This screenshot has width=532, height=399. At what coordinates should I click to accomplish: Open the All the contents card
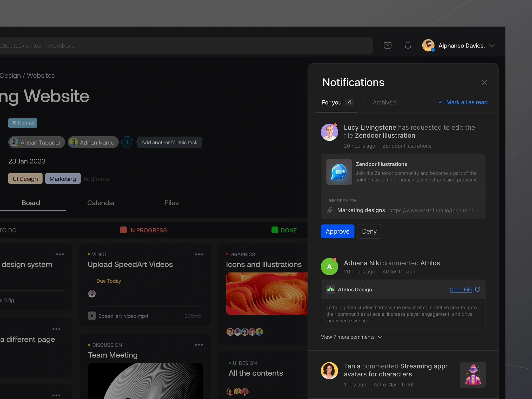point(256,373)
